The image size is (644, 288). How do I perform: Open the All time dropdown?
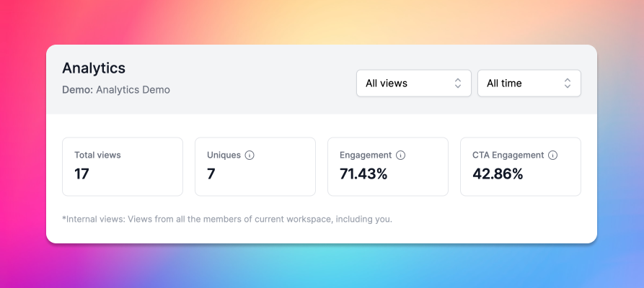click(529, 84)
